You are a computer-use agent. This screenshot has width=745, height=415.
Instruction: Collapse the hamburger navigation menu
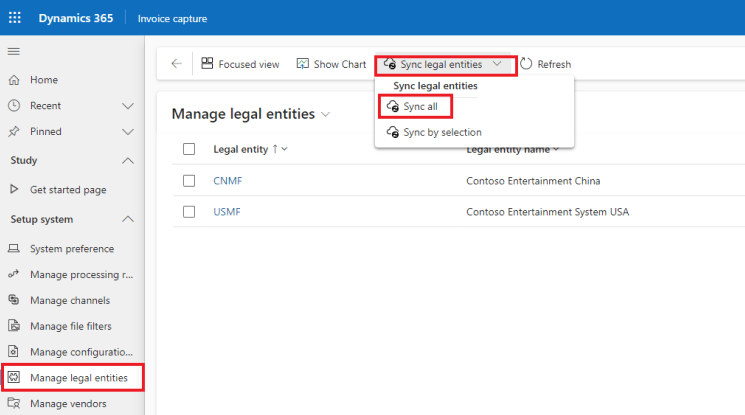pos(14,51)
